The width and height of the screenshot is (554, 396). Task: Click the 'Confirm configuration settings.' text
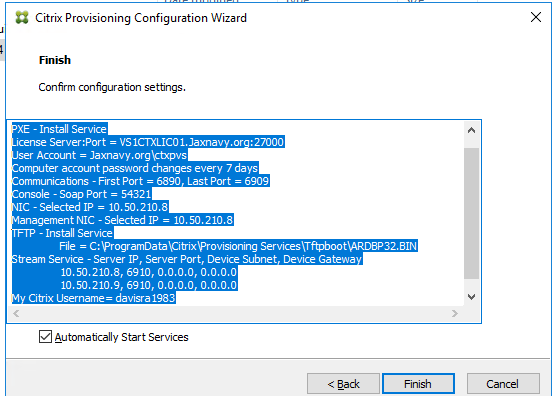112,87
